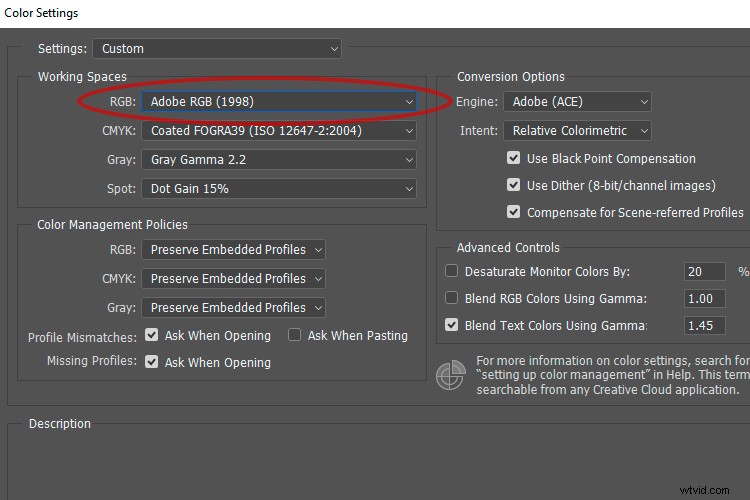Viewport: 750px width, 500px height.
Task: Toggle Use Black Point Compensation checkbox
Action: click(x=513, y=158)
